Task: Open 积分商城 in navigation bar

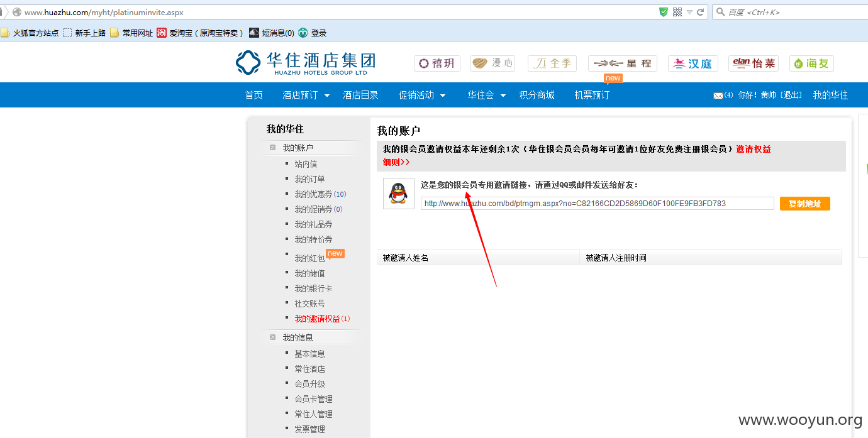Action: pyautogui.click(x=537, y=95)
